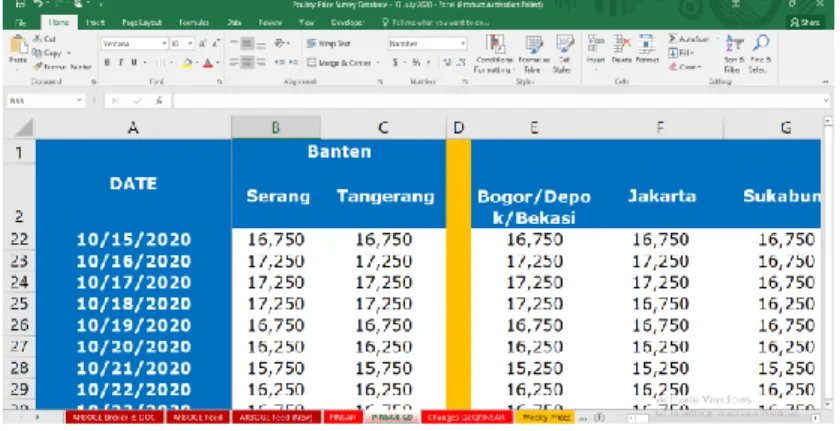Increase font size with the larger A icon
The height and width of the screenshot is (431, 840).
click(x=203, y=43)
